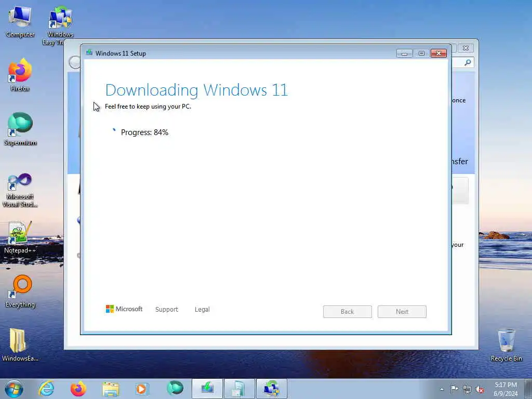
Task: Open the Support link
Action: pyautogui.click(x=167, y=310)
